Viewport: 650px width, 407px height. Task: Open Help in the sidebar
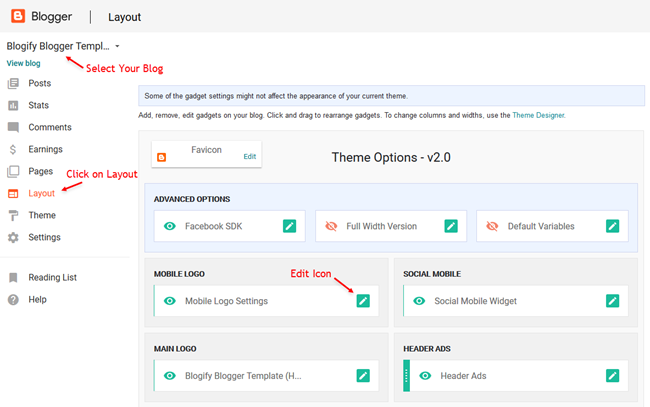(37, 299)
